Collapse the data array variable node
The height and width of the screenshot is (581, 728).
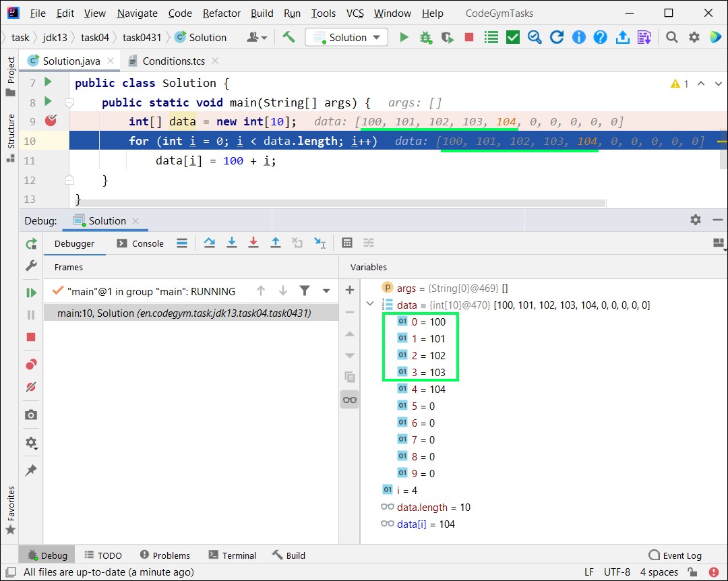click(x=369, y=304)
